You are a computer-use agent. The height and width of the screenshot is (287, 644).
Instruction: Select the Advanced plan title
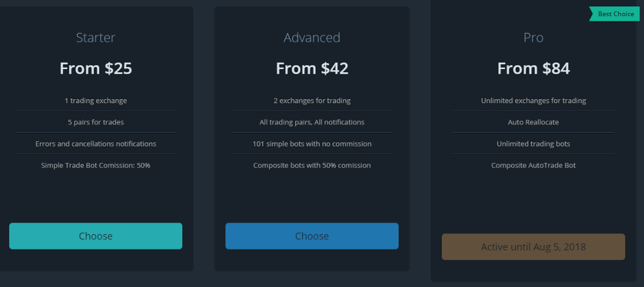312,37
